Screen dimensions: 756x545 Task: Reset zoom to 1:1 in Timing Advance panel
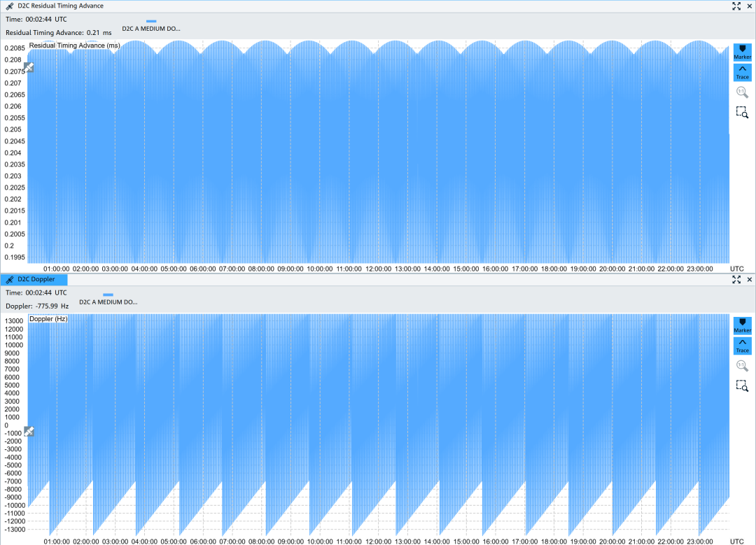742,92
